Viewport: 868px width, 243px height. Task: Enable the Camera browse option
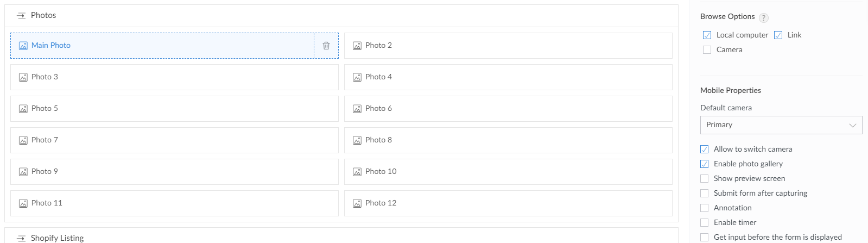707,50
